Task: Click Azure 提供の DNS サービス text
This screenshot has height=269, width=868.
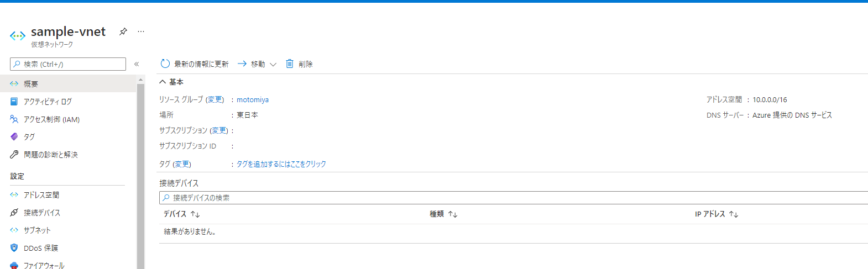Action: (x=792, y=115)
